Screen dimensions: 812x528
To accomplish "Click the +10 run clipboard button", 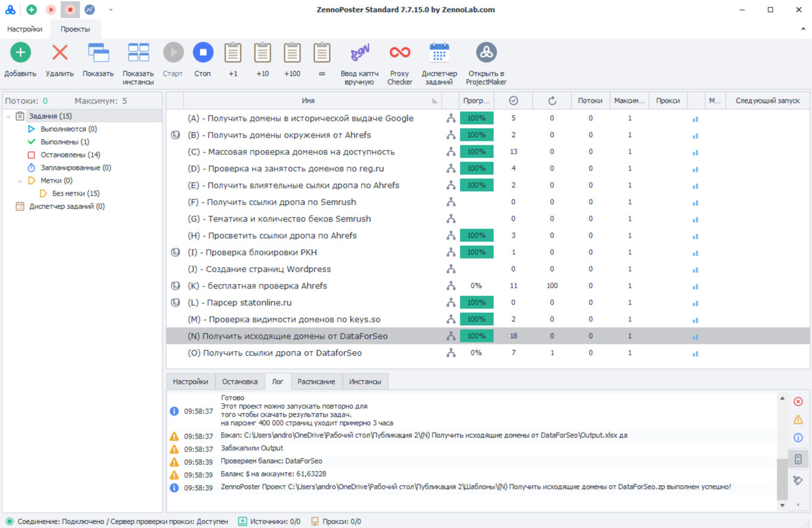I will point(263,60).
